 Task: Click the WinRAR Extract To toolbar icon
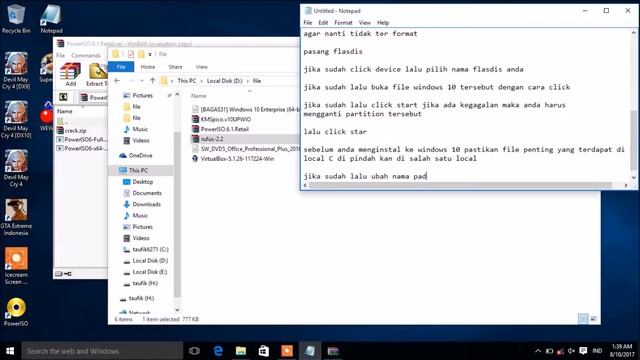click(x=97, y=75)
